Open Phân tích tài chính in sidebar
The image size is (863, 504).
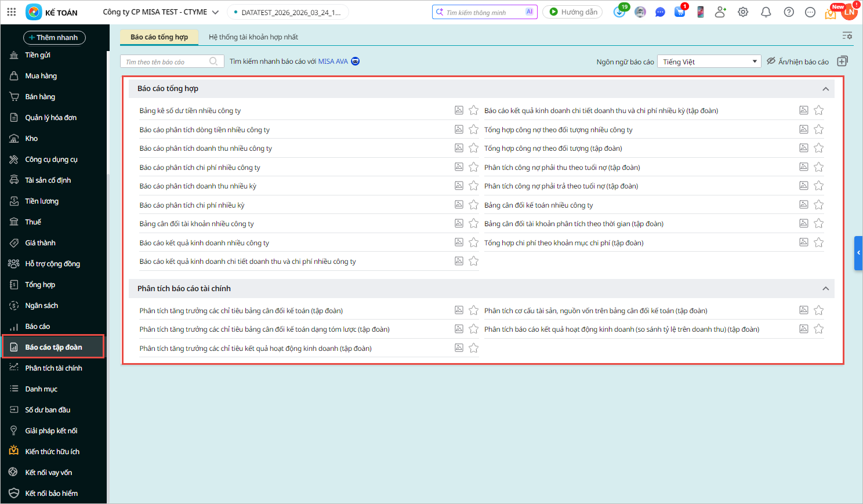pyautogui.click(x=53, y=368)
